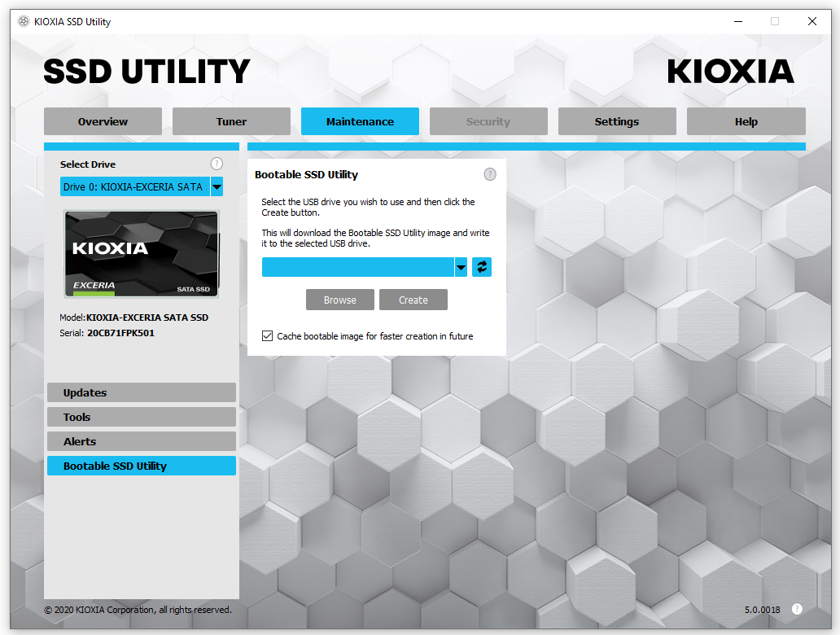This screenshot has height=635, width=840.
Task: Open the Tuner tab
Action: [231, 121]
